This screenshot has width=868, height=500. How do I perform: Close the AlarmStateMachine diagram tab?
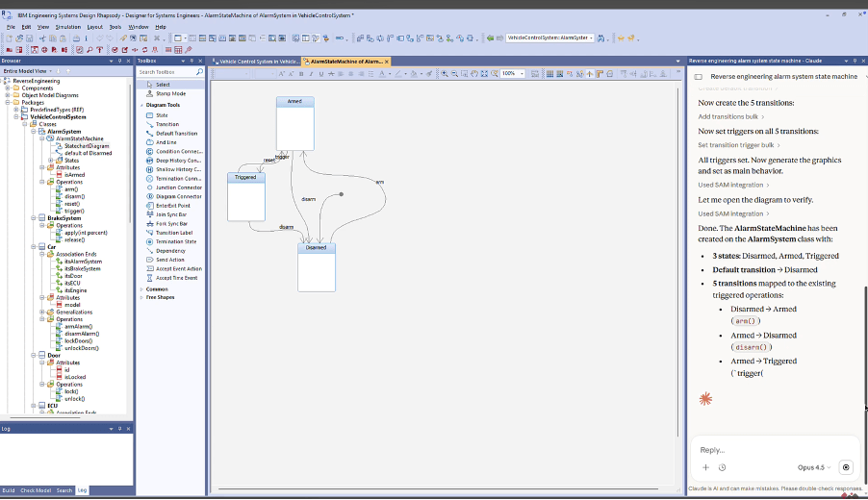tap(387, 62)
